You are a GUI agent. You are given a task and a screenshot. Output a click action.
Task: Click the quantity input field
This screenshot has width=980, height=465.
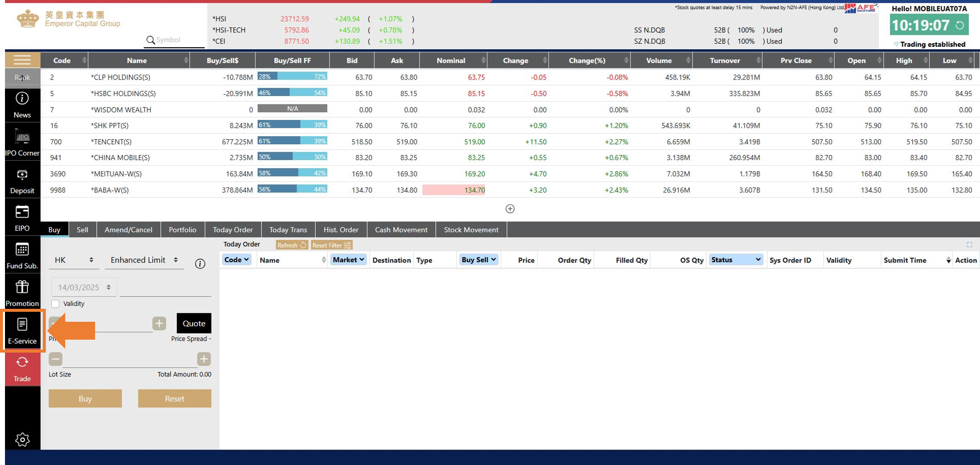(x=129, y=359)
